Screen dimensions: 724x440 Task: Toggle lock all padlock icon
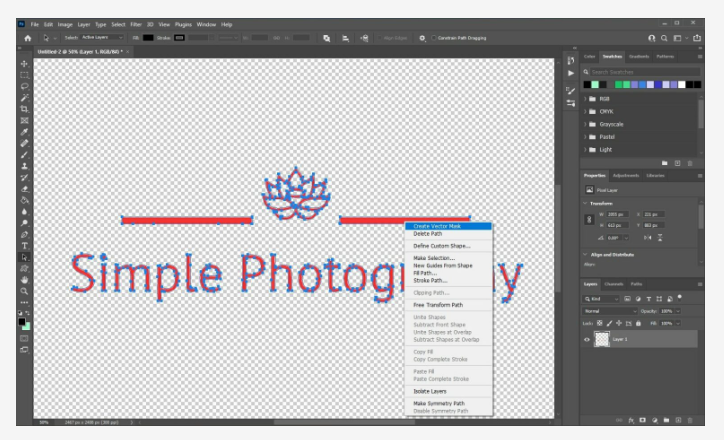[x=638, y=324]
